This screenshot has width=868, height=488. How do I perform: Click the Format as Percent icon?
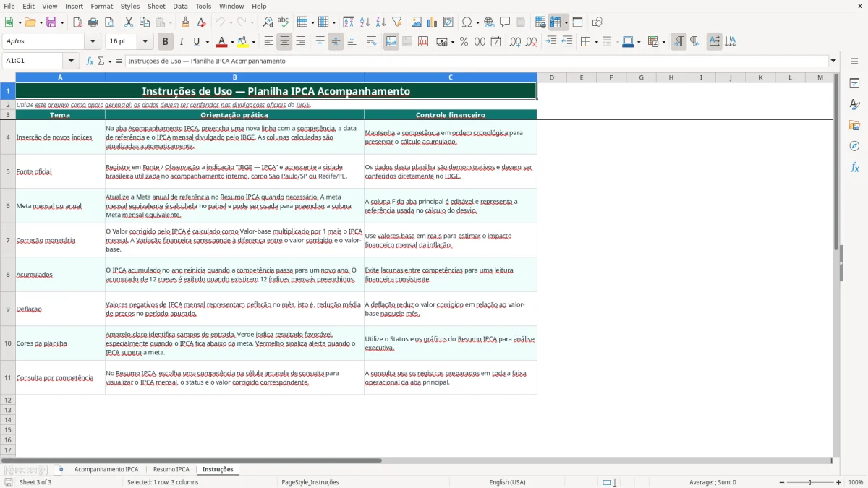[x=464, y=42]
